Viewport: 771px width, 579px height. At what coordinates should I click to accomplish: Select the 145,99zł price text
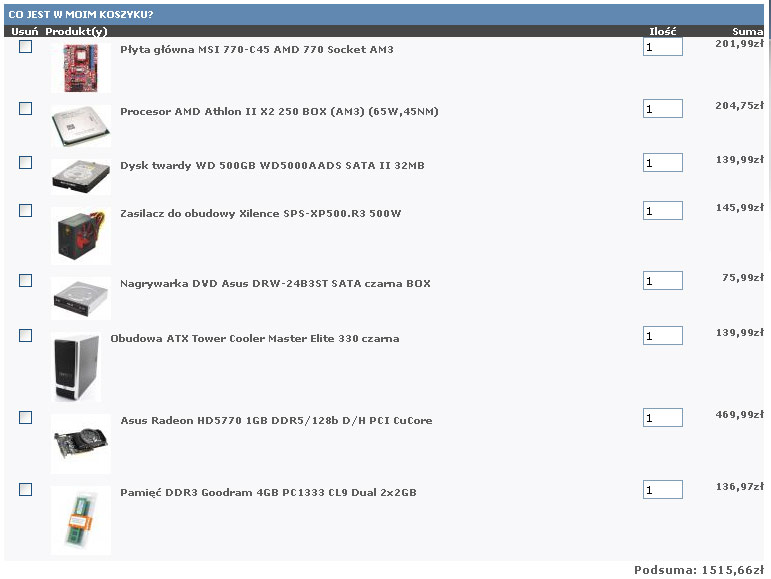tap(740, 208)
